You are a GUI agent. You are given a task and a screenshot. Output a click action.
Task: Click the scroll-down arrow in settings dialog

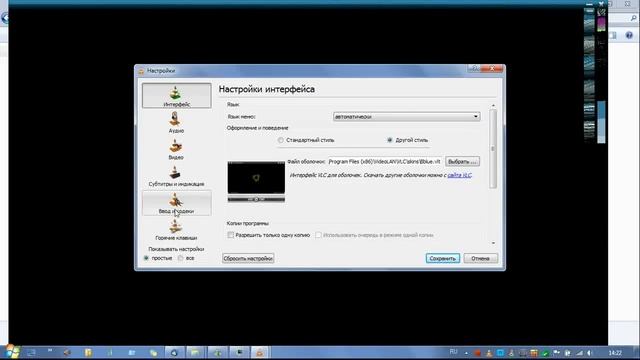493,243
